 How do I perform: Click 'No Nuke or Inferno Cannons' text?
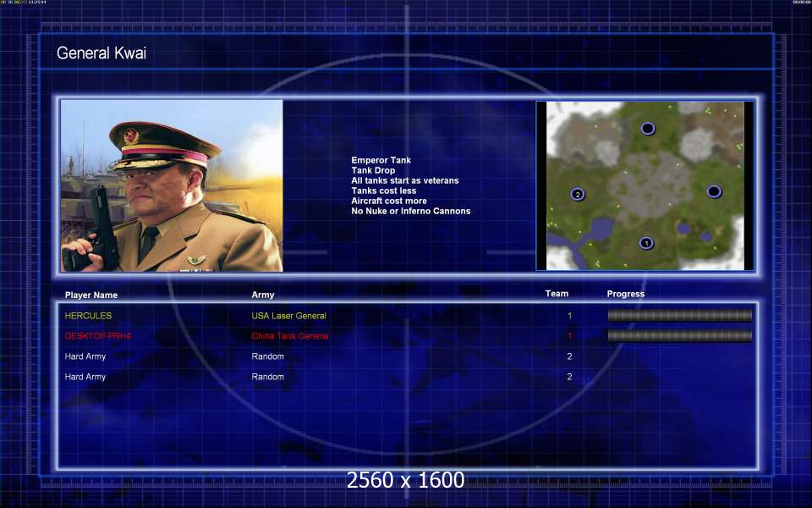coord(411,211)
